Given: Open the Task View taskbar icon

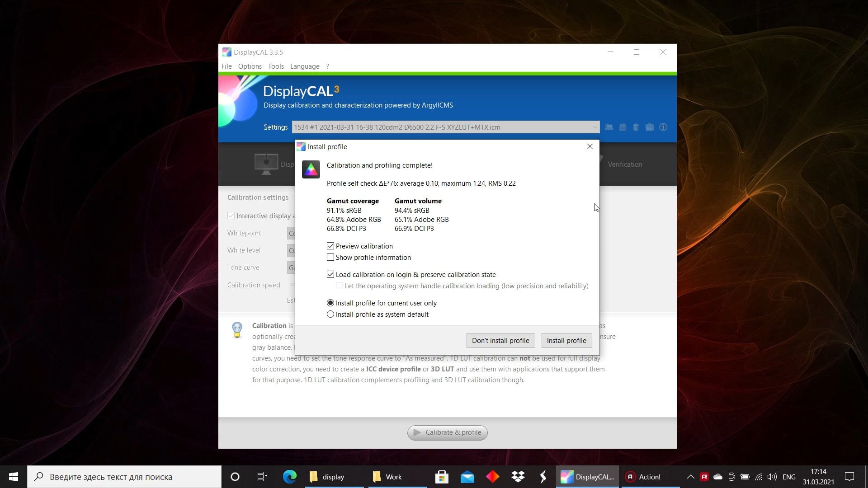Looking at the screenshot, I should tap(262, 477).
